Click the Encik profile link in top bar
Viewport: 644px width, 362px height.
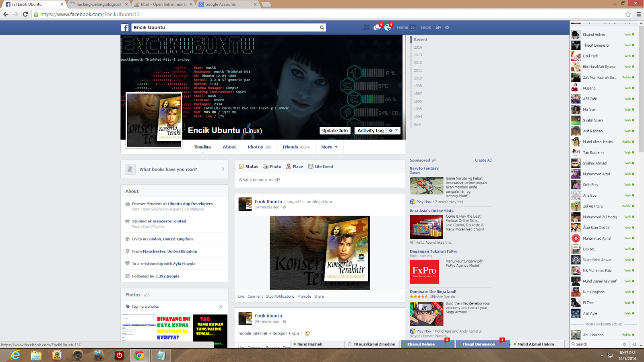pos(425,27)
